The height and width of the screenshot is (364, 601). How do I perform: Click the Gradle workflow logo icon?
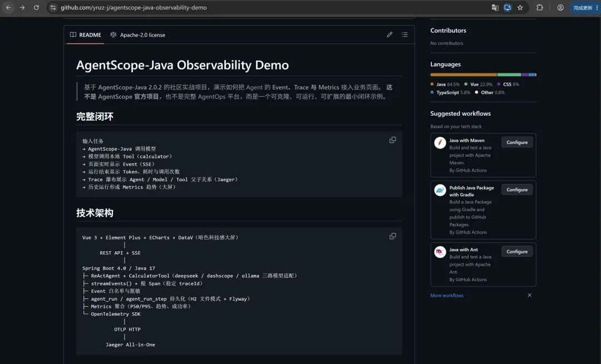click(440, 190)
